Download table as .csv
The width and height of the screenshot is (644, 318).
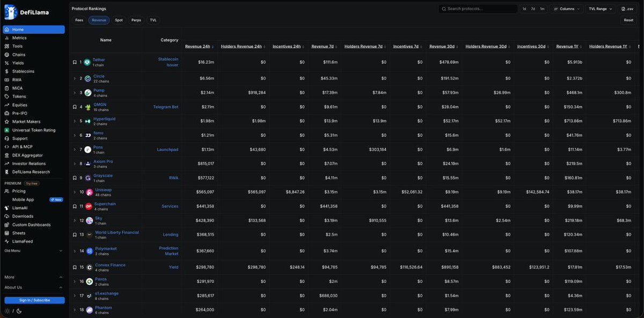627,9
